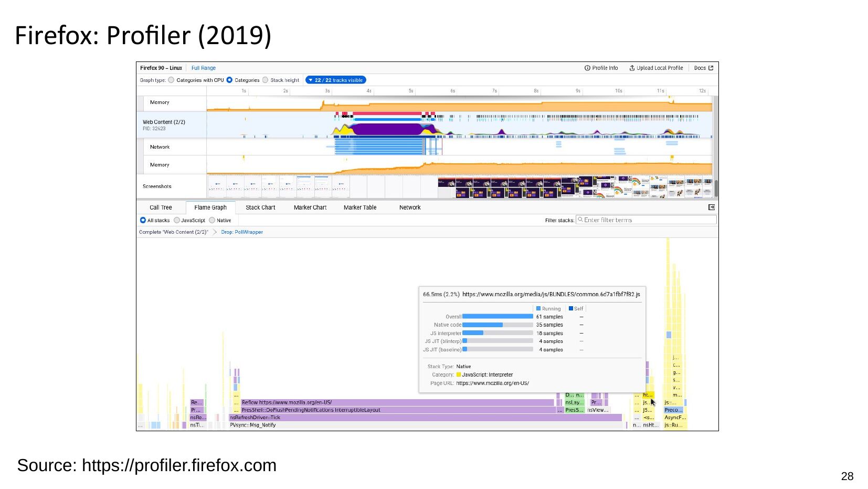The image size is (868, 489).
Task: Open Docs external link icon
Action: [711, 68]
